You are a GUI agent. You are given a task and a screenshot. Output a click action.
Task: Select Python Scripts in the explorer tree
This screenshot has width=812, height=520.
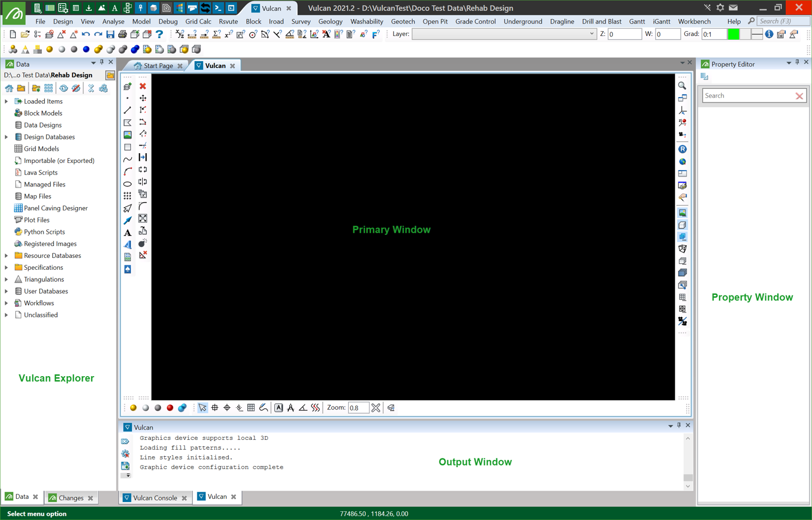44,232
